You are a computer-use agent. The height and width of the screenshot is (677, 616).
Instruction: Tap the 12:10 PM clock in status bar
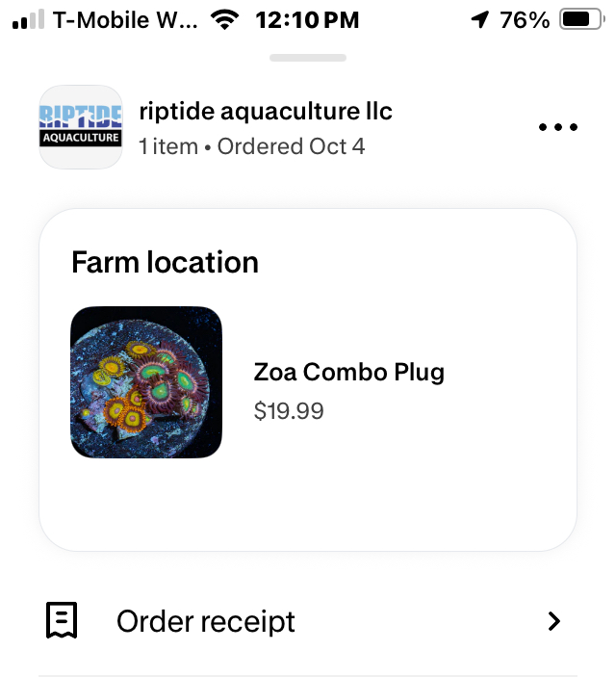[x=308, y=19]
